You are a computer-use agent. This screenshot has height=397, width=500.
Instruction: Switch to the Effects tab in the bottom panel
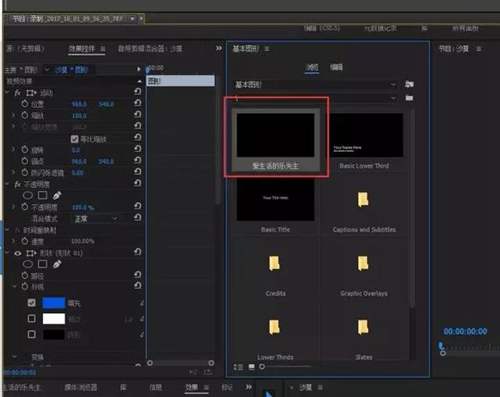tap(192, 387)
